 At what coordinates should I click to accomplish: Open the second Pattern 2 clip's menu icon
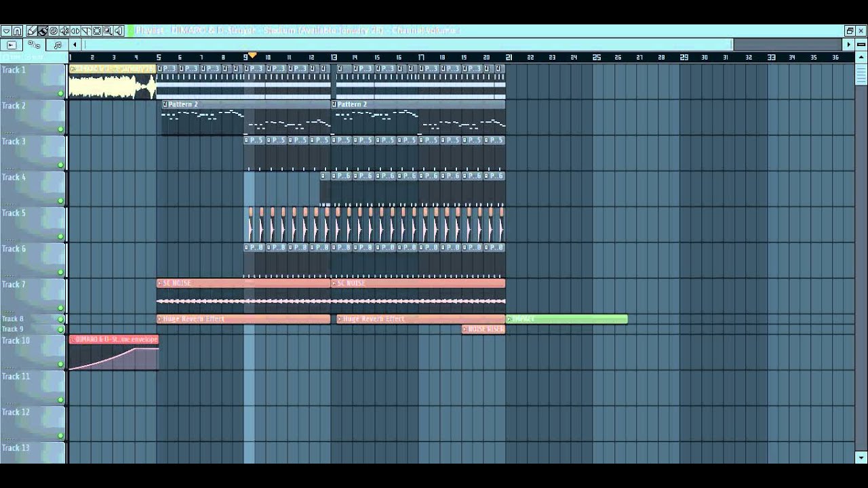pos(334,104)
